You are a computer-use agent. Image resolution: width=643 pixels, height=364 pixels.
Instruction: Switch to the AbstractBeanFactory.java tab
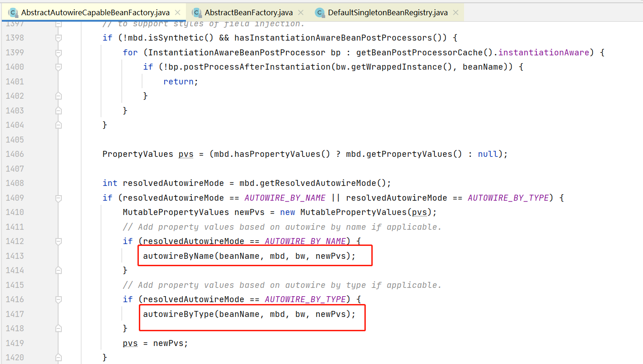click(x=249, y=12)
